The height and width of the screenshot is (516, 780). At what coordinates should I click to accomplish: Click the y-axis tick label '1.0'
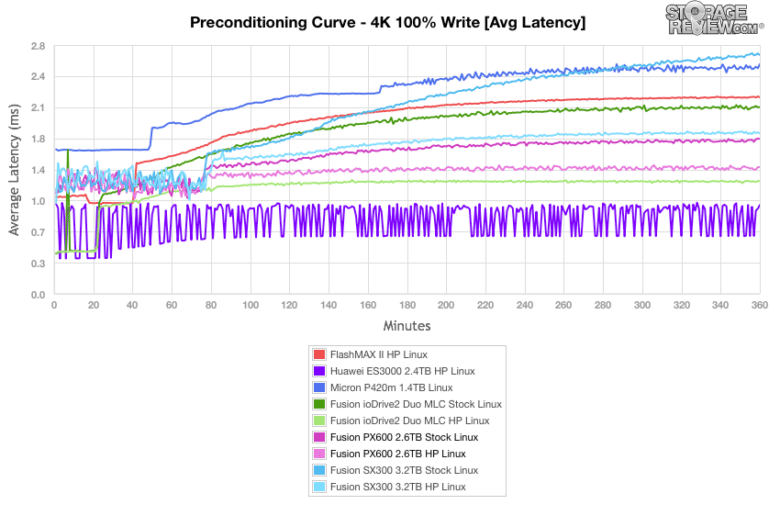tap(38, 202)
